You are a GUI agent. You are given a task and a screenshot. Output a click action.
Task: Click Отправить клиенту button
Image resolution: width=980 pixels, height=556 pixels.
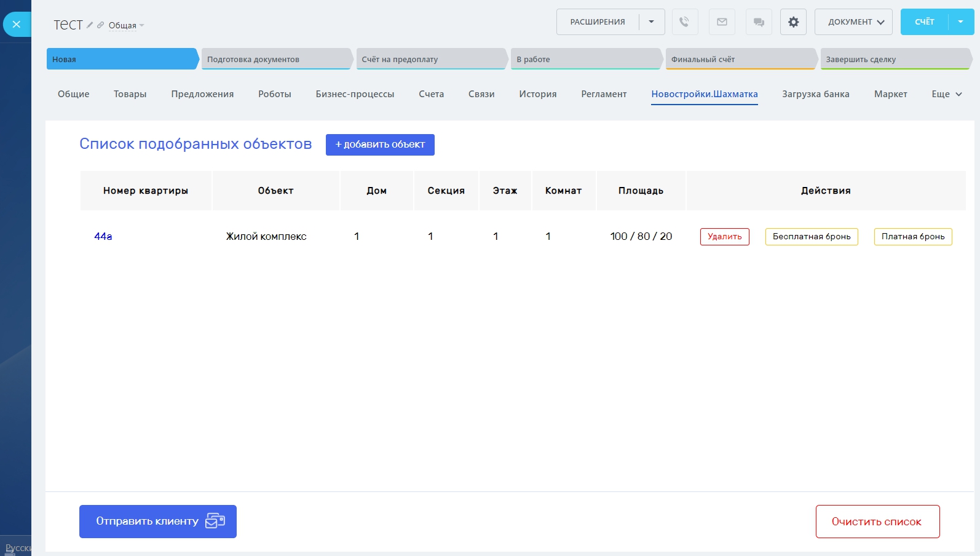[x=157, y=522]
